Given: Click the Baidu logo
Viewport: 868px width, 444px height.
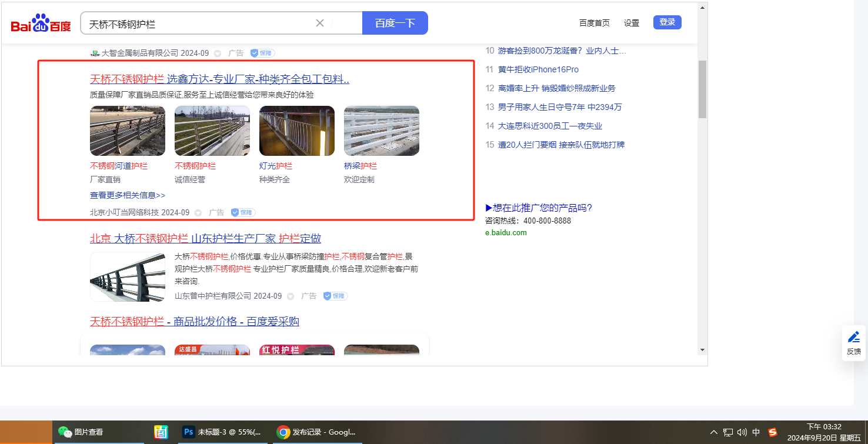Looking at the screenshot, I should coord(41,24).
